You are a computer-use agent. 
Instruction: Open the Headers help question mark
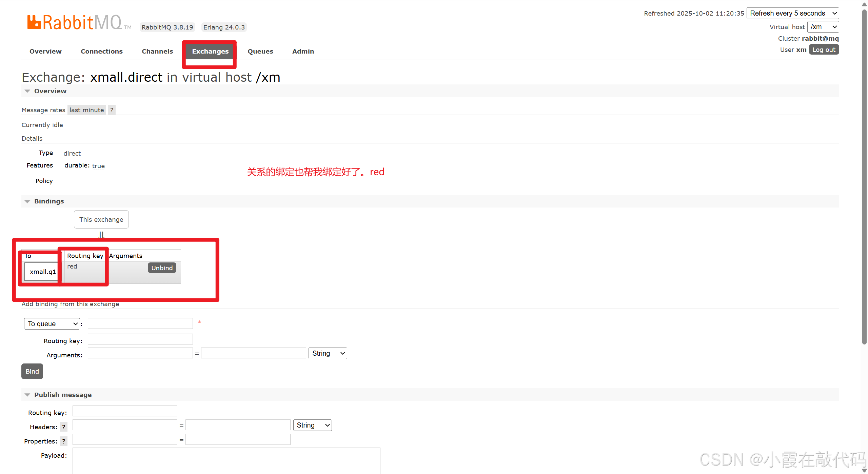coord(63,427)
